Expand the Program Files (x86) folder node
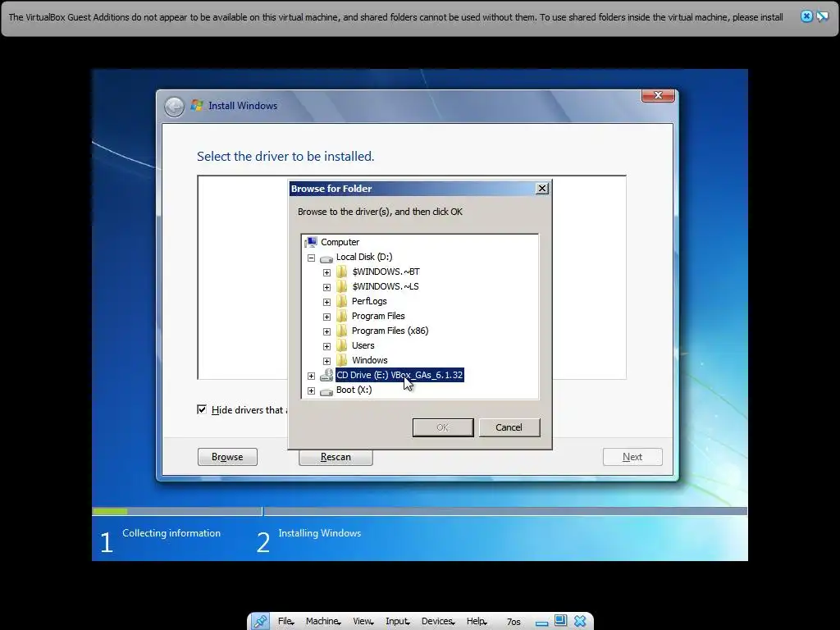This screenshot has height=630, width=840. [326, 331]
